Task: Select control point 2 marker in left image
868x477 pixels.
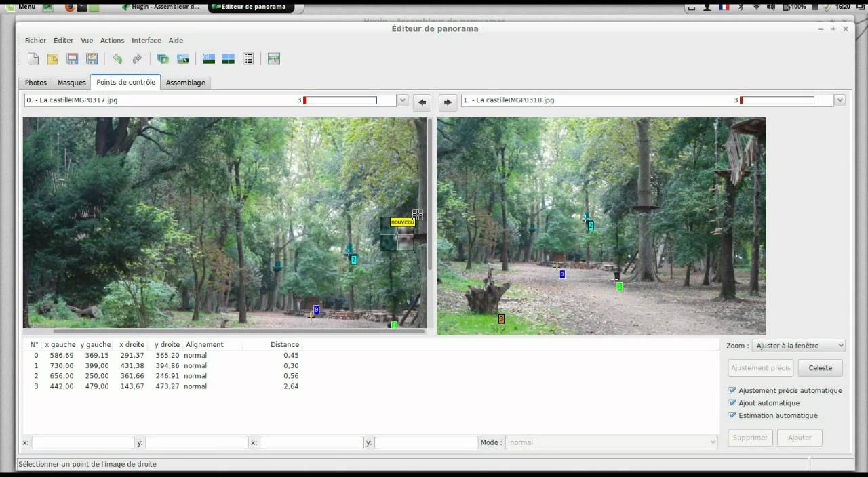Action: click(x=353, y=260)
